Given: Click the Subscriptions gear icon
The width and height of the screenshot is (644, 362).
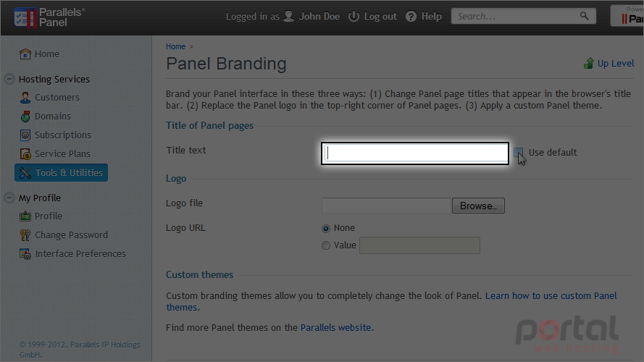Looking at the screenshot, I should 25,135.
